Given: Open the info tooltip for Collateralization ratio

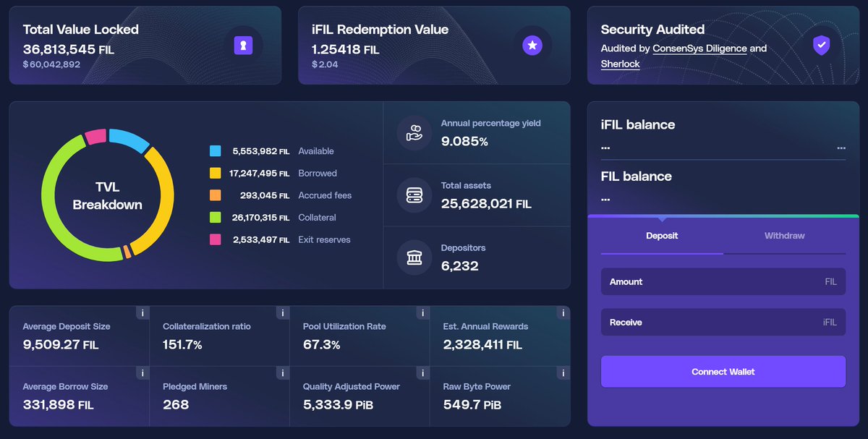Looking at the screenshot, I should [282, 312].
